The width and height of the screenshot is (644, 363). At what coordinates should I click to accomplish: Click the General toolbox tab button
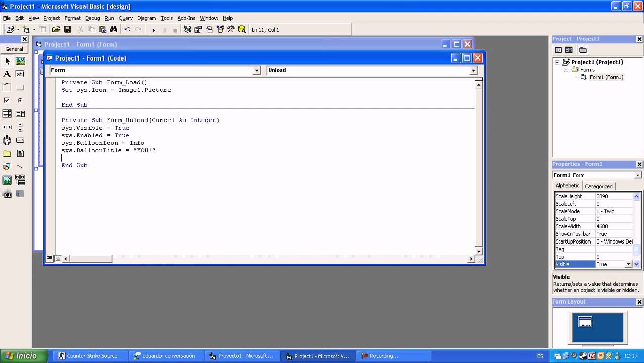(x=14, y=49)
